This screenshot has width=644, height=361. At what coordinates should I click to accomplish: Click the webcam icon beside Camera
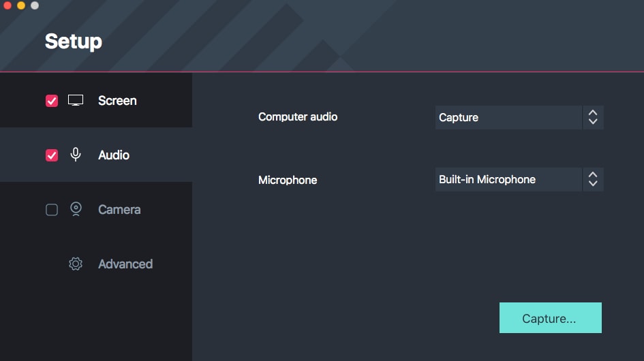pos(76,210)
